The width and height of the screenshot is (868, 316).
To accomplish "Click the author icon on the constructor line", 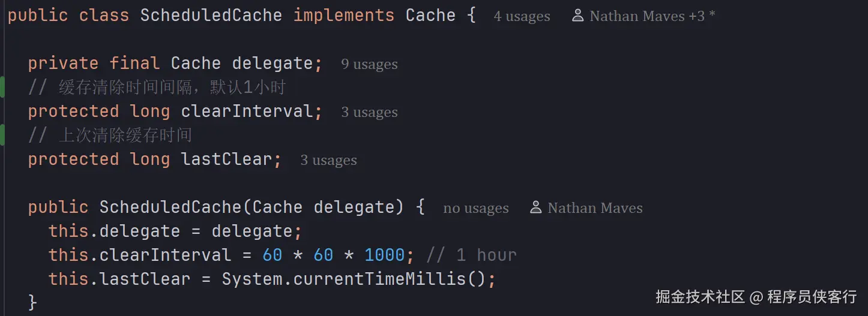I will [535, 208].
